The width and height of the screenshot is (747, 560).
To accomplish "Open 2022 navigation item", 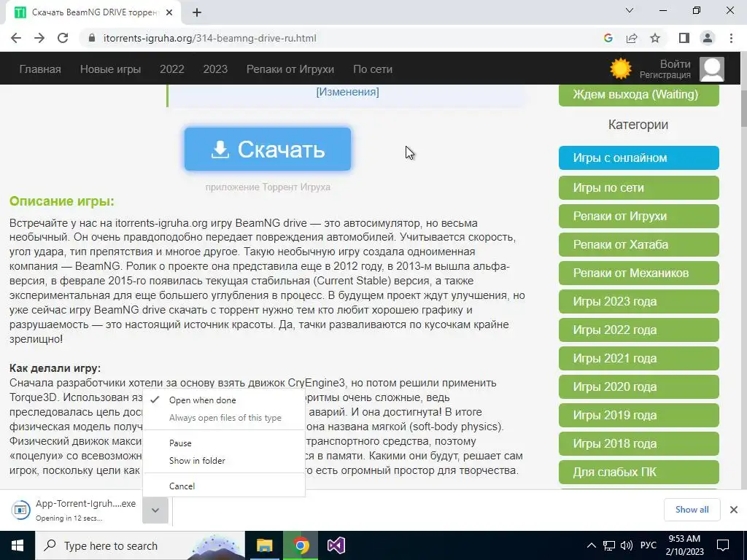I will point(172,69).
